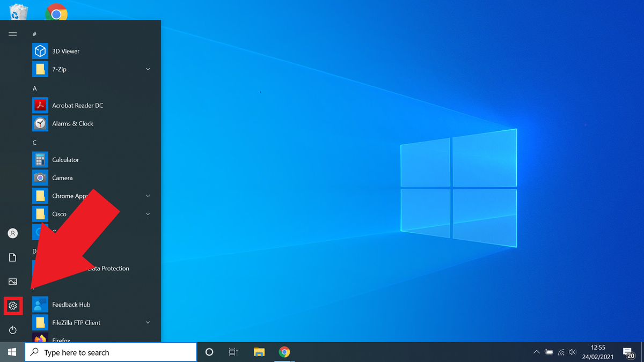Viewport: 644px width, 362px height.
Task: Open the Camera app
Action: [62, 178]
